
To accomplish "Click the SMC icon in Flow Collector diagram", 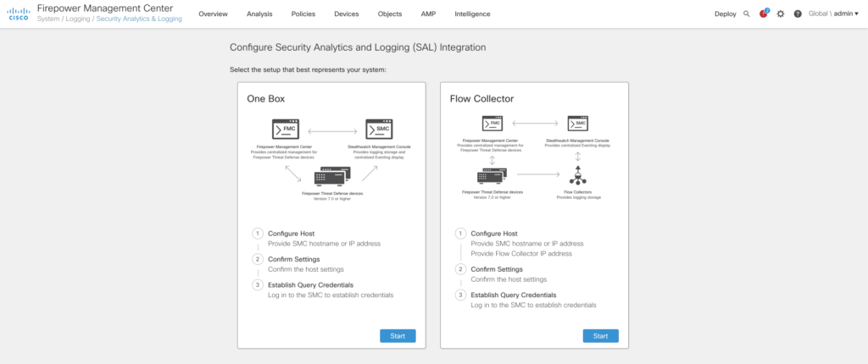I will click(578, 123).
